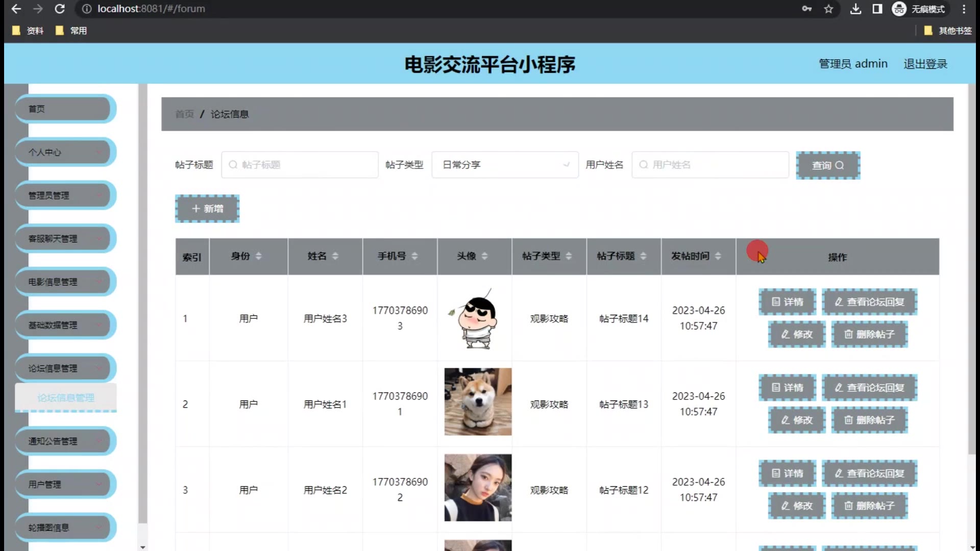Screen dimensions: 980x551
Task: Click 修改 for 帖子标题12 row
Action: click(x=797, y=506)
